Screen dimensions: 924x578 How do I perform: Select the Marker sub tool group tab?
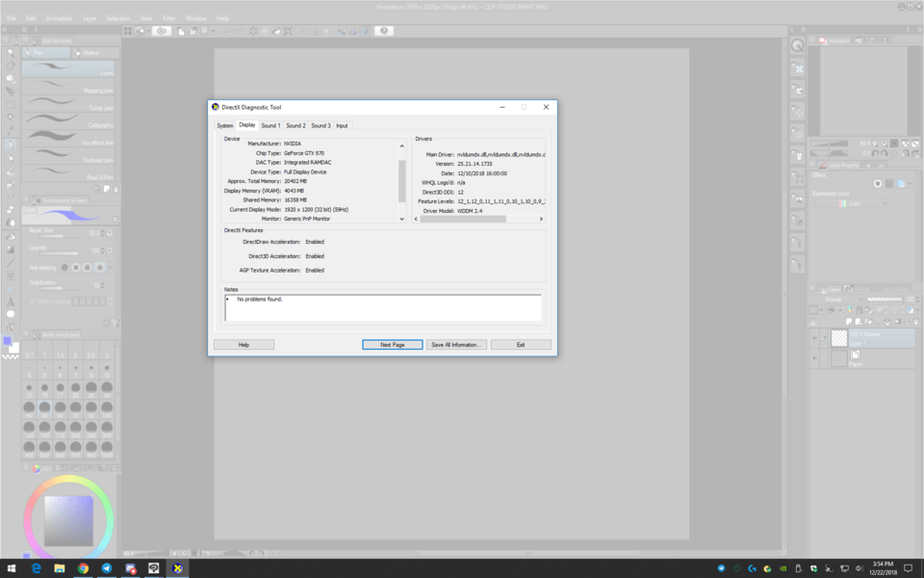[x=95, y=52]
